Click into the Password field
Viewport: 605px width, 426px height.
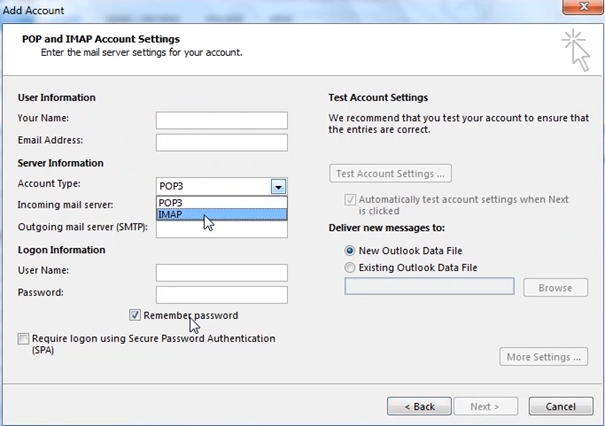click(x=222, y=295)
